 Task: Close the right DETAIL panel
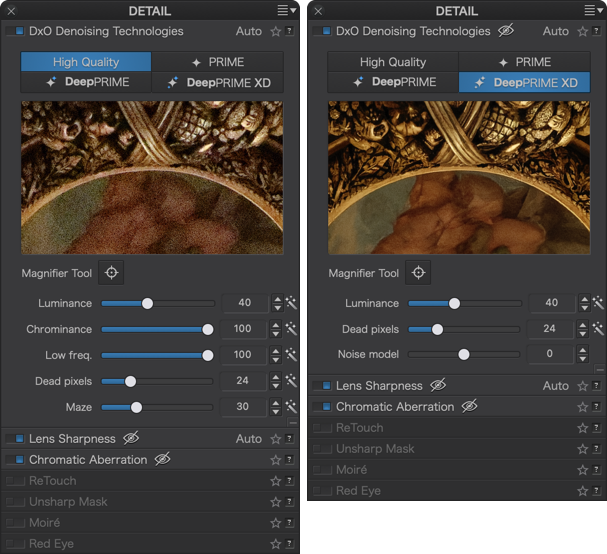click(318, 11)
